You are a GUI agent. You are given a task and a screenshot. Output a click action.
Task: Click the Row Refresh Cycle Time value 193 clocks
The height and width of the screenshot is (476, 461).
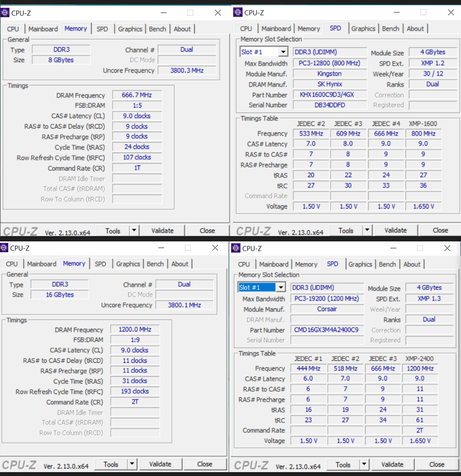pos(135,391)
